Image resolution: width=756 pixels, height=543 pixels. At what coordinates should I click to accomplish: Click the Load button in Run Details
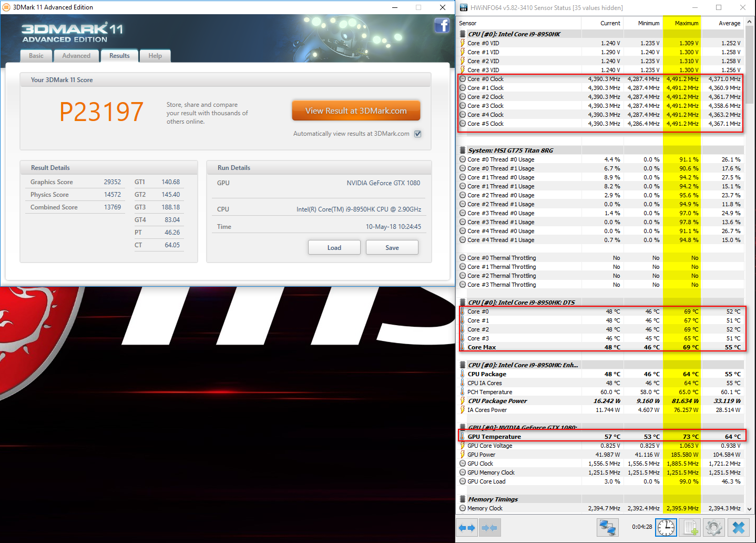click(x=334, y=248)
